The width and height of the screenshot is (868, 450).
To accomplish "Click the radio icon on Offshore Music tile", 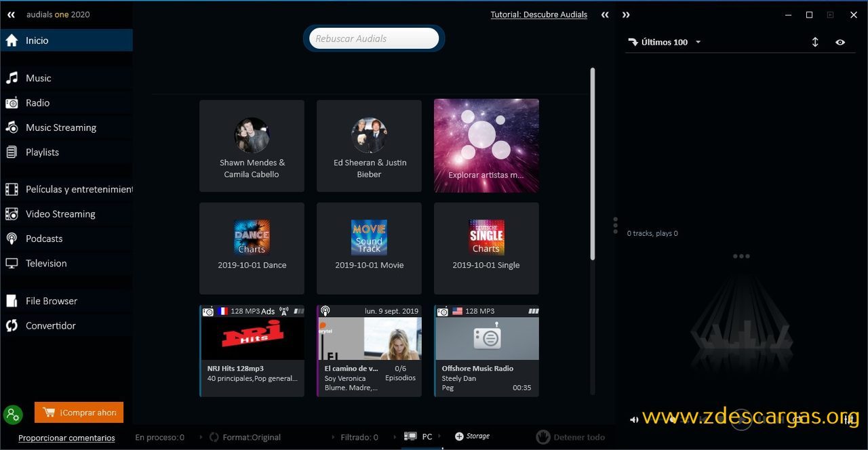I will 443,311.
